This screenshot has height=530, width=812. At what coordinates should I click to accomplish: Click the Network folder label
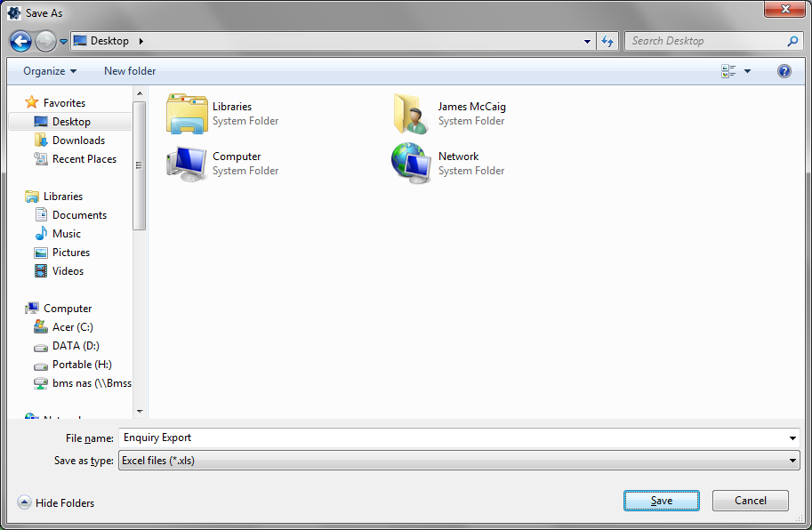[x=458, y=157]
